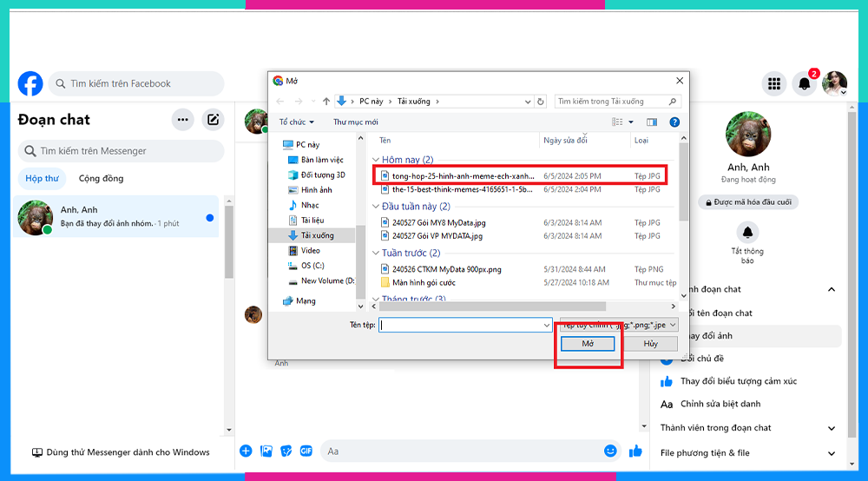Screen dimensions: 868x481
Task: Select Thay đổi biểu tượng cảm xúc option
Action: (739, 381)
